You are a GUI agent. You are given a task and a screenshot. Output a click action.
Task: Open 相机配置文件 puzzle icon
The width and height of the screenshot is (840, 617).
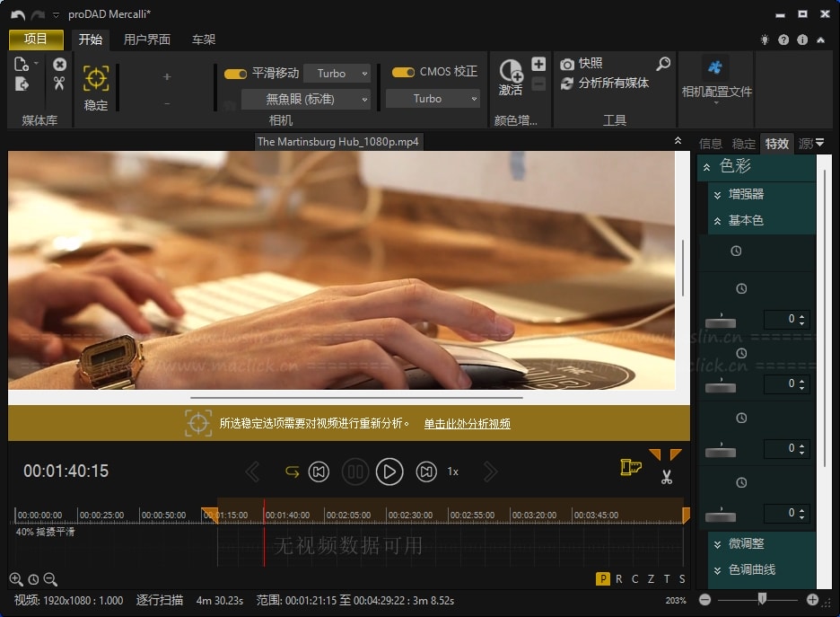[714, 67]
